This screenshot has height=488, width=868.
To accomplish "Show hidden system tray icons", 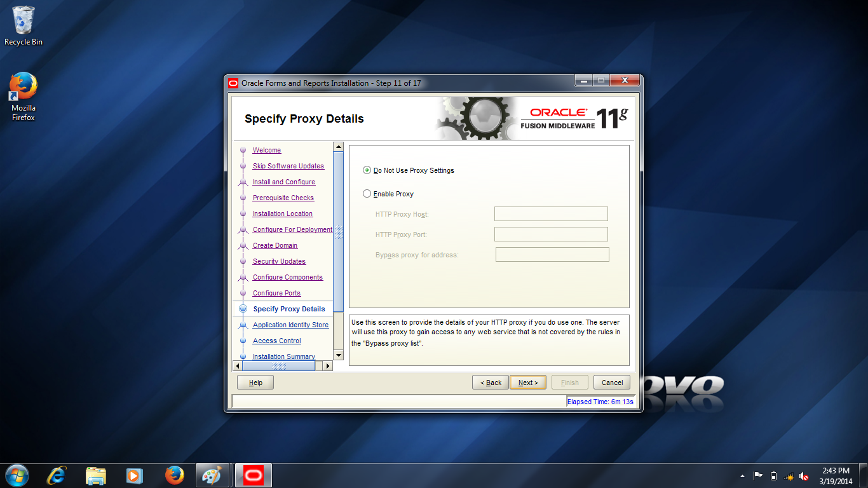I will coord(742,476).
